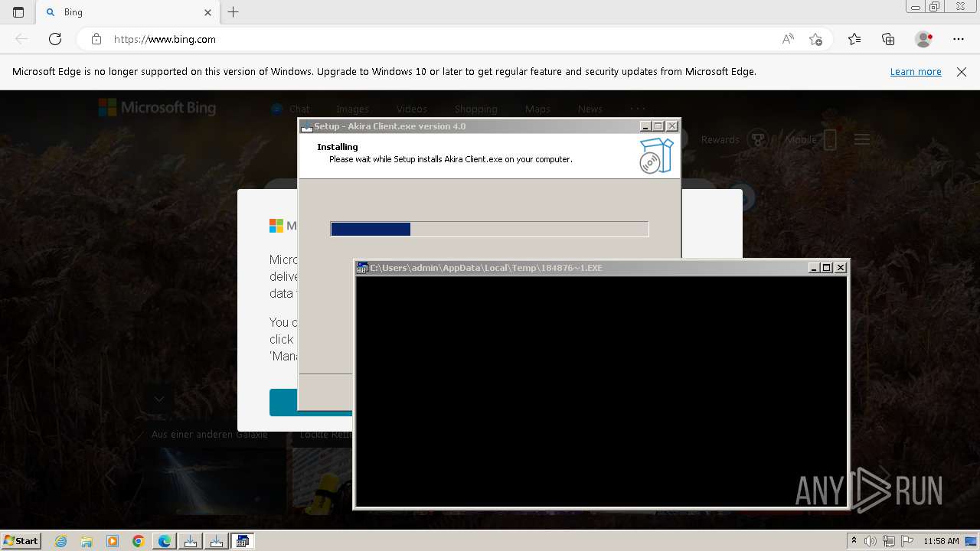Switch to the console taskbar item
This screenshot has width=980, height=551.
pyautogui.click(x=243, y=541)
